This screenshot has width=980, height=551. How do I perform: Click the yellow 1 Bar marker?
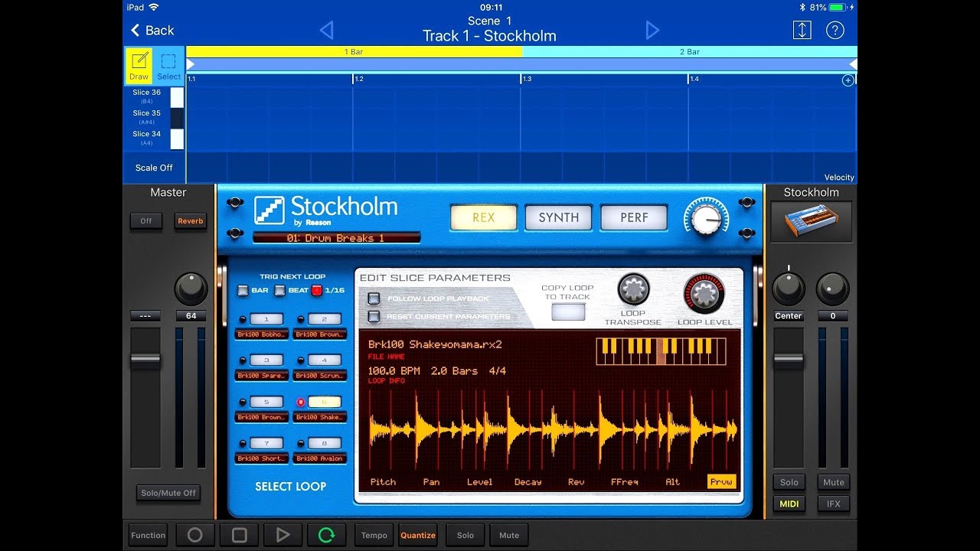354,52
